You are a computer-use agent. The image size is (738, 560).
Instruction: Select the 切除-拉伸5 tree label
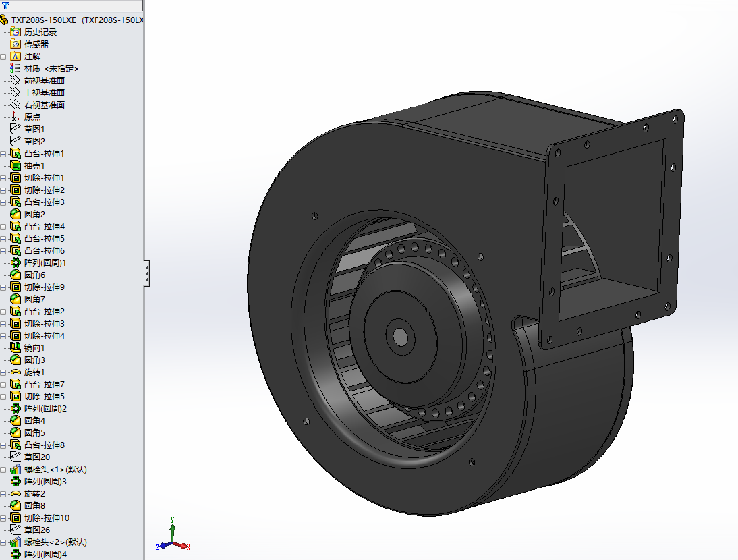(45, 397)
